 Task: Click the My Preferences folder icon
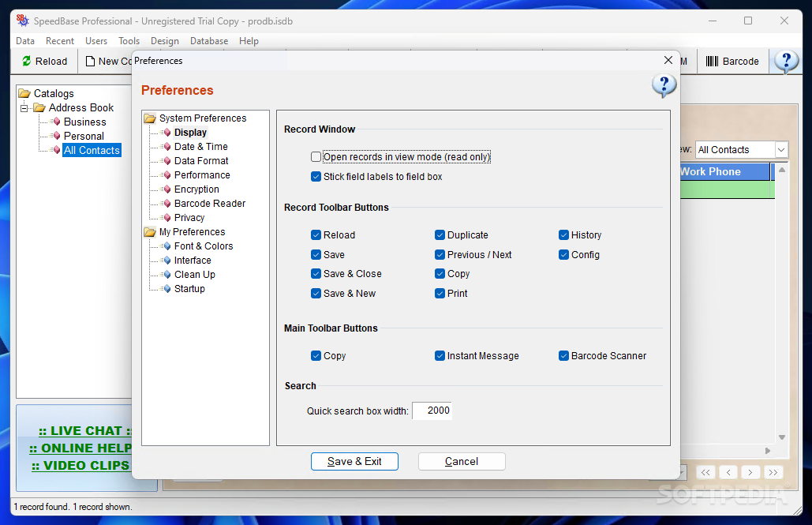(150, 231)
